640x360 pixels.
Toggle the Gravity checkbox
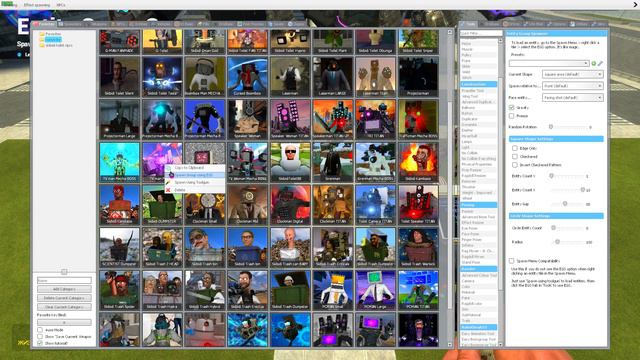point(511,107)
